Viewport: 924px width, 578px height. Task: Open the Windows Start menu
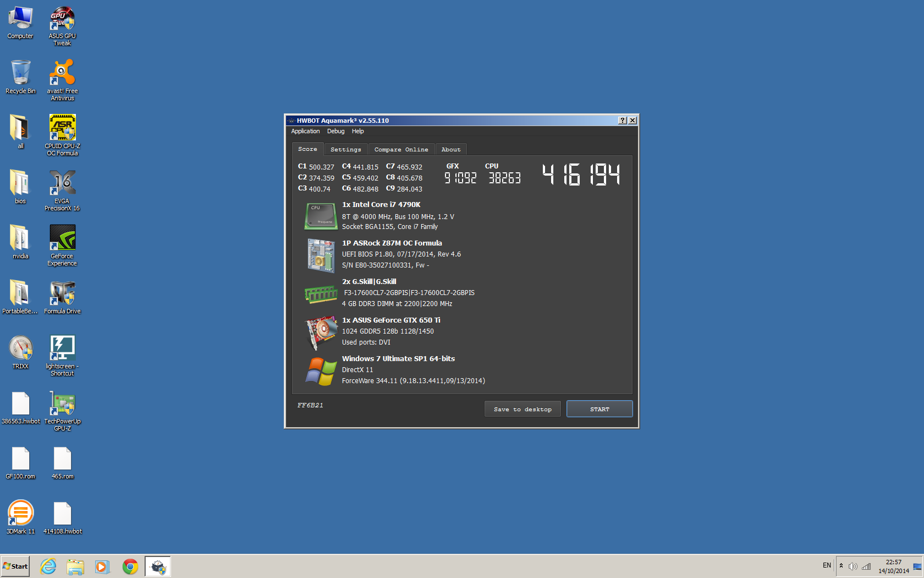pyautogui.click(x=15, y=566)
